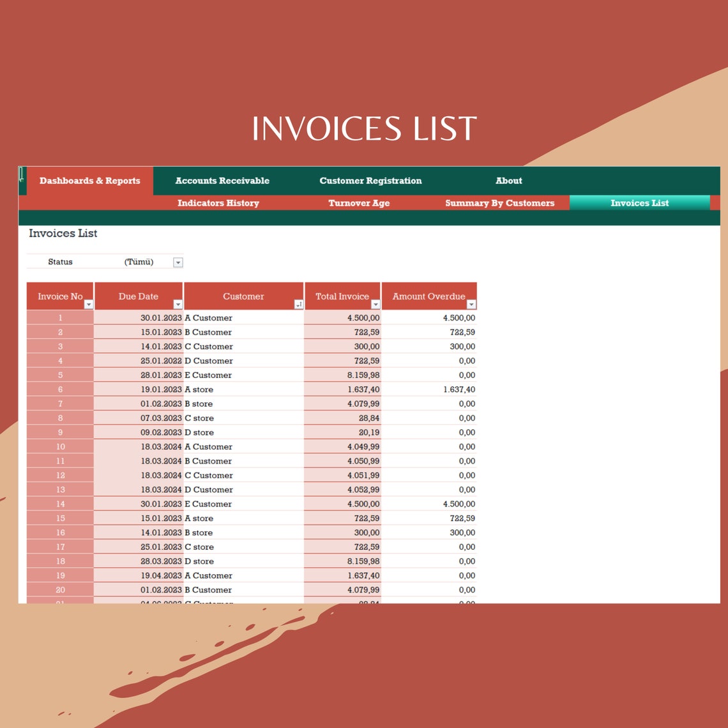Click the overdue amount 4.500,00 for invoice 14

point(457,504)
